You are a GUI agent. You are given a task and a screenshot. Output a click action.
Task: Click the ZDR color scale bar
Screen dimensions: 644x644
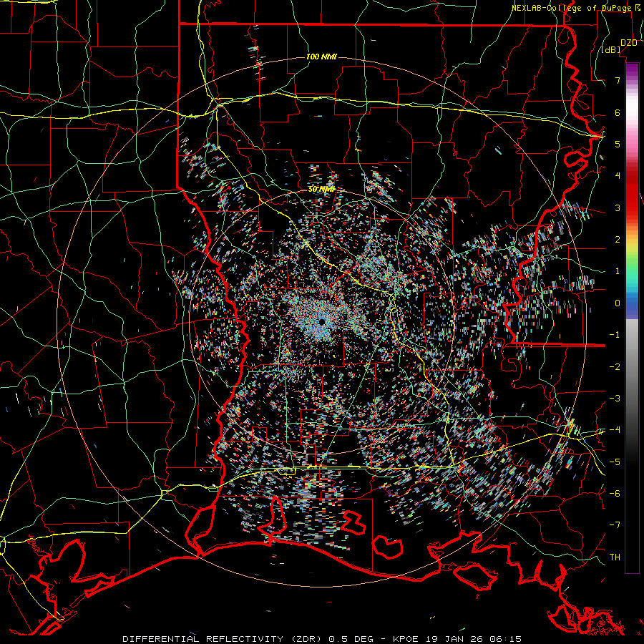click(x=632, y=318)
